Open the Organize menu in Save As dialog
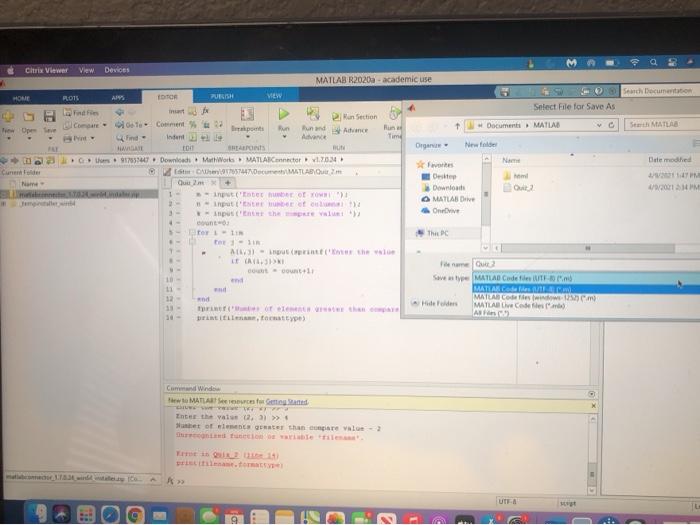Image resolution: width=700 pixels, height=525 pixels. tap(432, 146)
